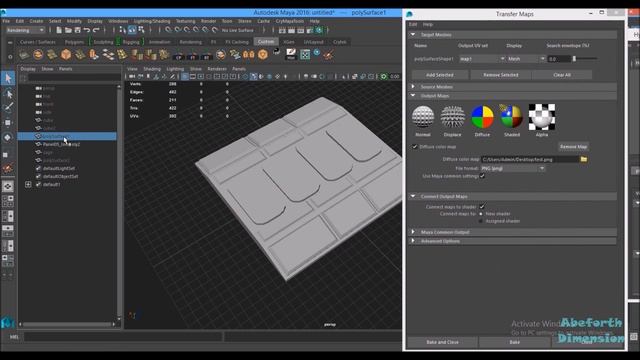This screenshot has height=360, width=640.
Task: Browse for the diffuse map folder icon
Action: pos(584,159)
